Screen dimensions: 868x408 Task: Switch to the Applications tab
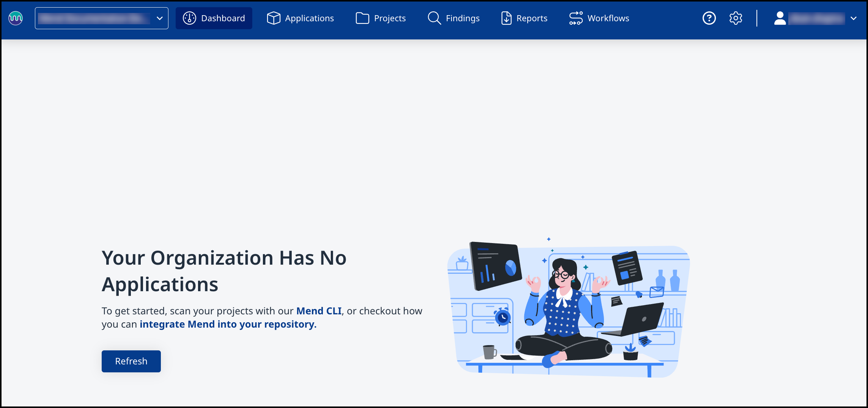(x=309, y=18)
